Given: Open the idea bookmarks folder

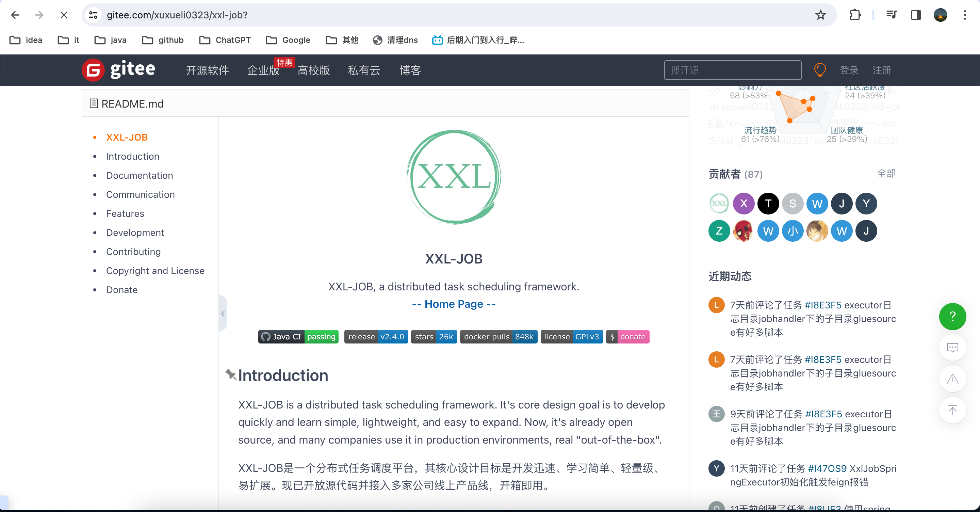Looking at the screenshot, I should coord(26,40).
